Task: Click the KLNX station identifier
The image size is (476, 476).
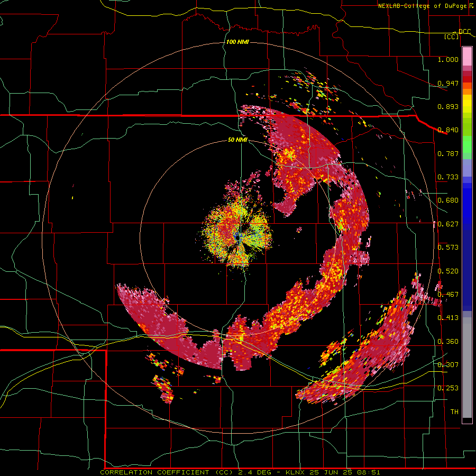Action: click(296, 472)
